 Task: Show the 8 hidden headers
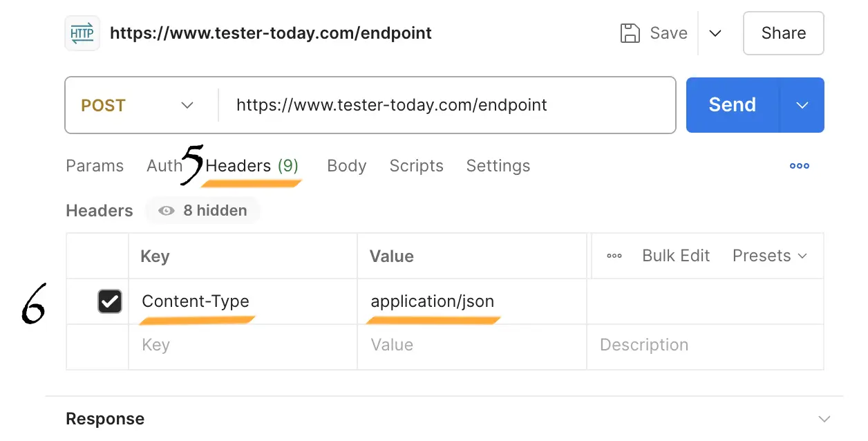coord(202,210)
